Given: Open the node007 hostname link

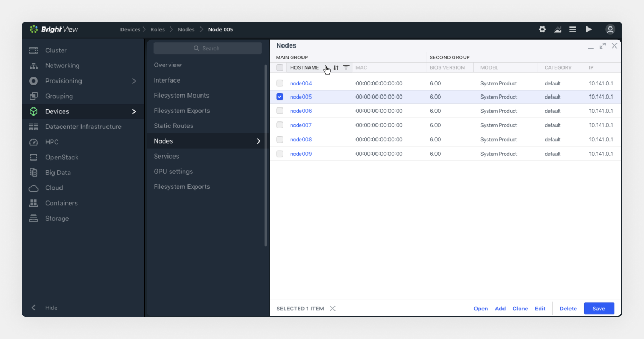Looking at the screenshot, I should click(301, 125).
